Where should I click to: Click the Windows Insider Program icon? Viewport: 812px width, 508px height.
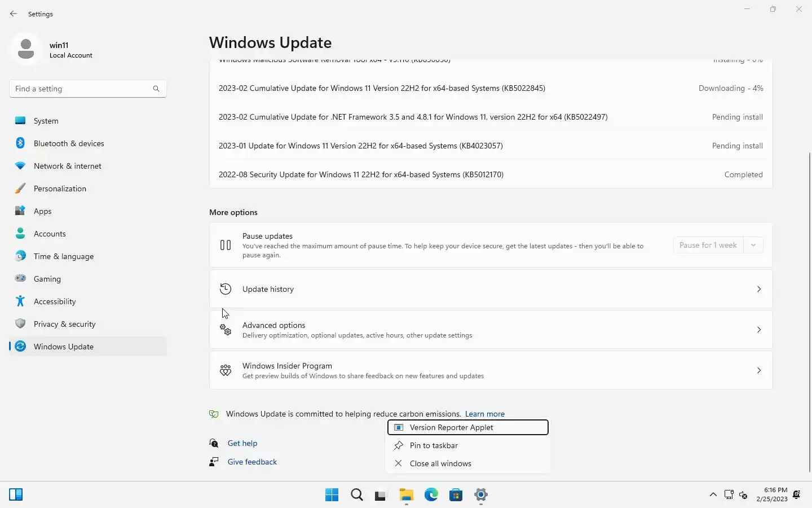(x=226, y=370)
